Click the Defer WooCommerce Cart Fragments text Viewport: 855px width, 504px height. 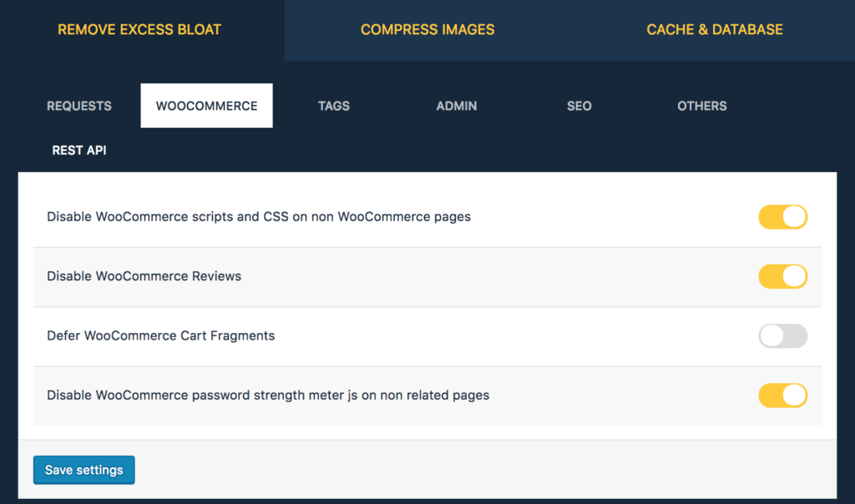pos(162,335)
